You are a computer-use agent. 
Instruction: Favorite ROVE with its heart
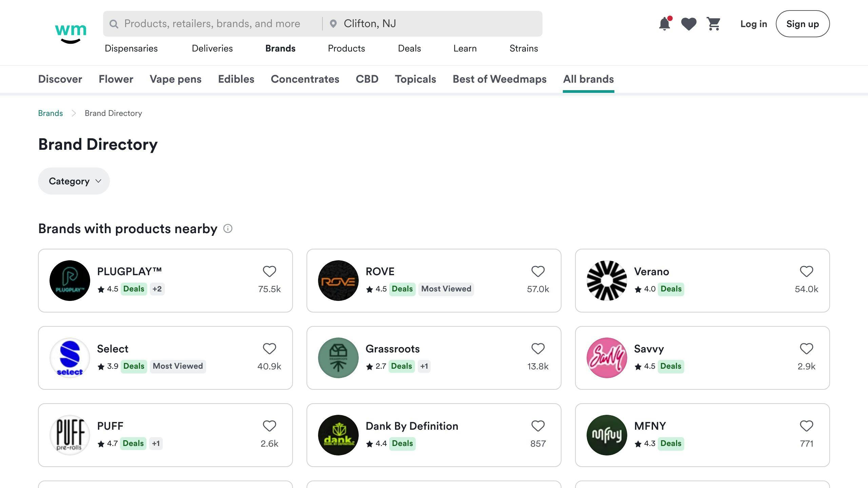[538, 271]
